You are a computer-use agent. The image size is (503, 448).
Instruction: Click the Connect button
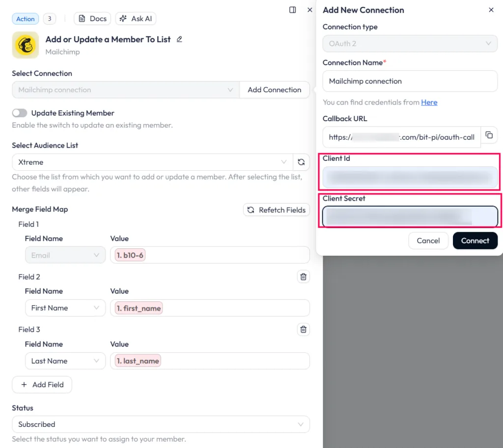point(475,240)
